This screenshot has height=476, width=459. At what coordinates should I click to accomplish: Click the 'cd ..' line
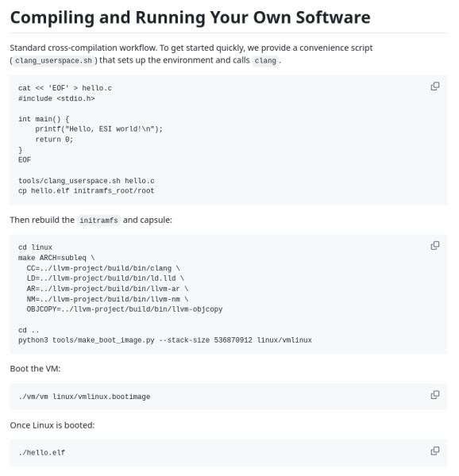pos(29,330)
